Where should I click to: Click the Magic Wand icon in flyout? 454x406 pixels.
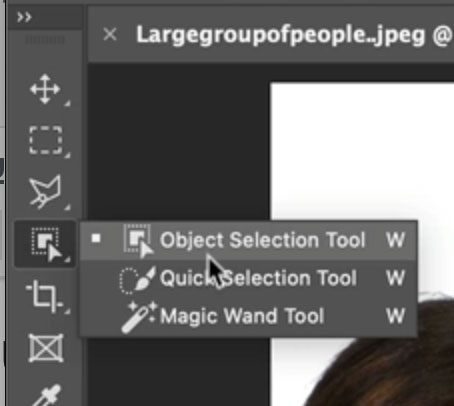(139, 317)
